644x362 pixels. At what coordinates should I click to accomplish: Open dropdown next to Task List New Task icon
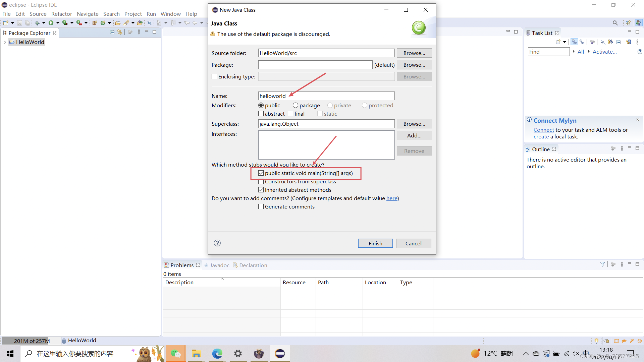point(565,42)
